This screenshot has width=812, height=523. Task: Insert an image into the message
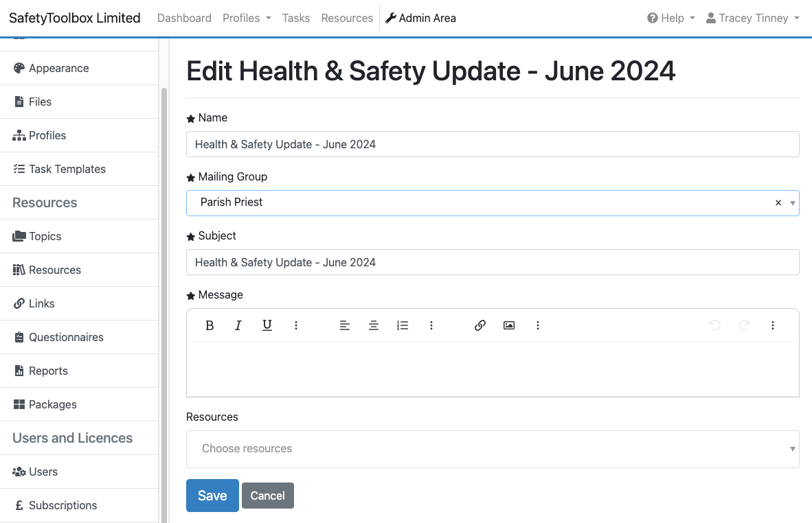pyautogui.click(x=509, y=325)
